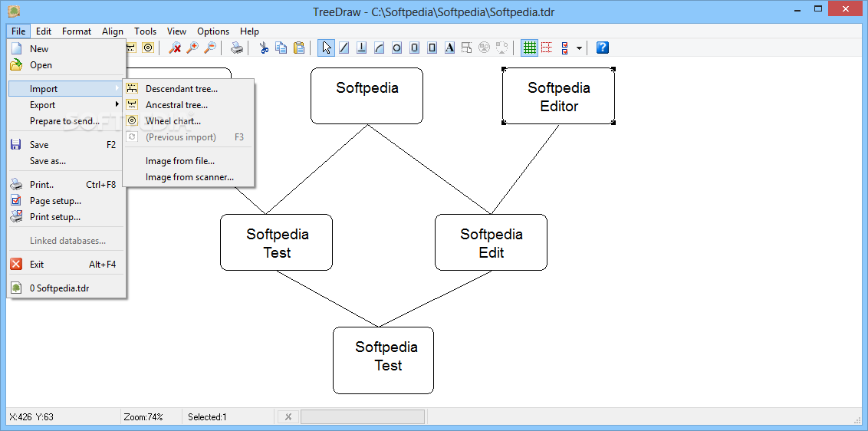The width and height of the screenshot is (868, 431).
Task: Open the Edit menu
Action: (x=44, y=31)
